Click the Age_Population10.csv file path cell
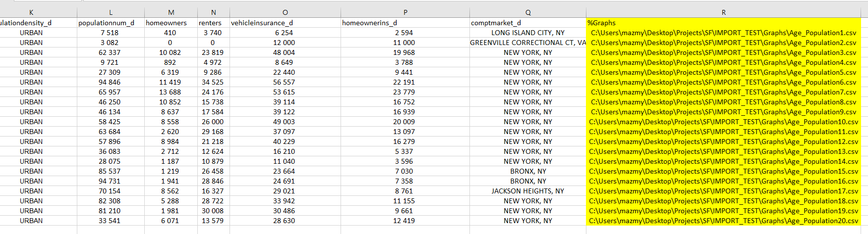Screen dimensions: 868x234 (x=723, y=122)
